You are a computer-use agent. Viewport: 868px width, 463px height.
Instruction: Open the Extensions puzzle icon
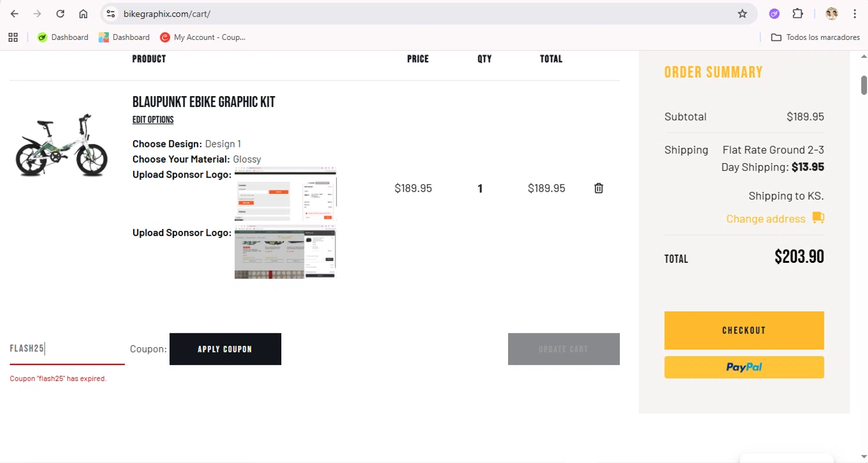797,14
